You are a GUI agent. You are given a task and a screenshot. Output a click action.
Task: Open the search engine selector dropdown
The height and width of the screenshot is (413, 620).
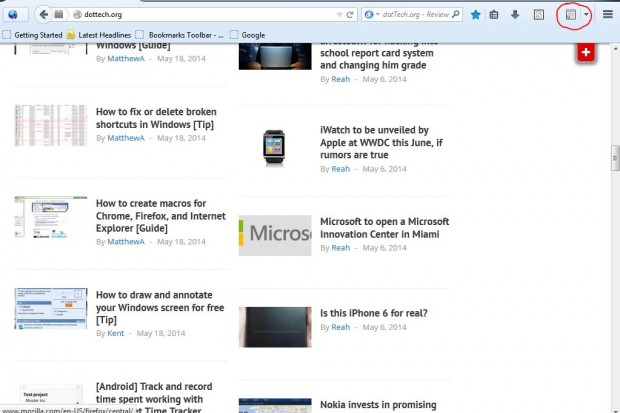pos(372,15)
